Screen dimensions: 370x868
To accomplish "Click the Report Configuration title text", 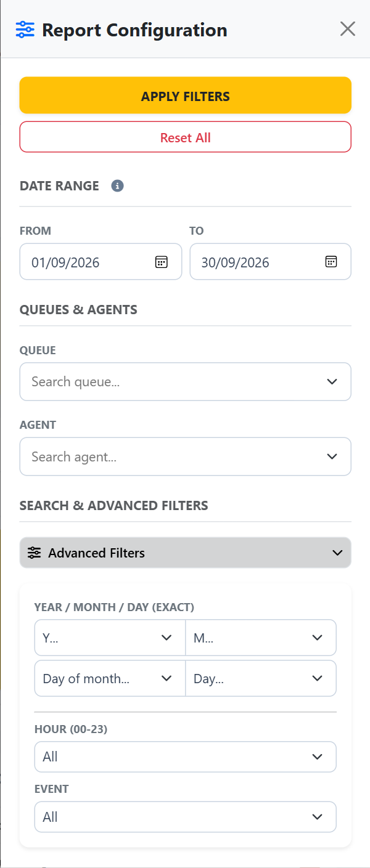I will [x=134, y=30].
